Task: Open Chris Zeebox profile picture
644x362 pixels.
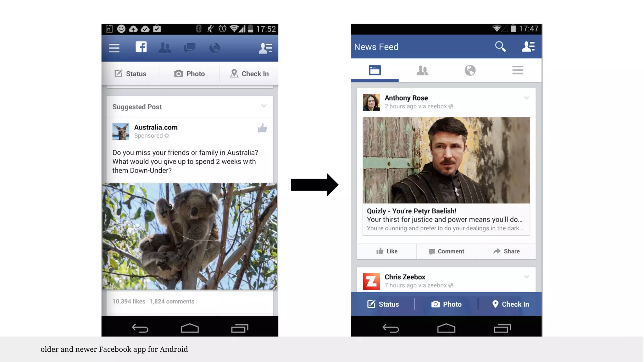Action: point(371,281)
